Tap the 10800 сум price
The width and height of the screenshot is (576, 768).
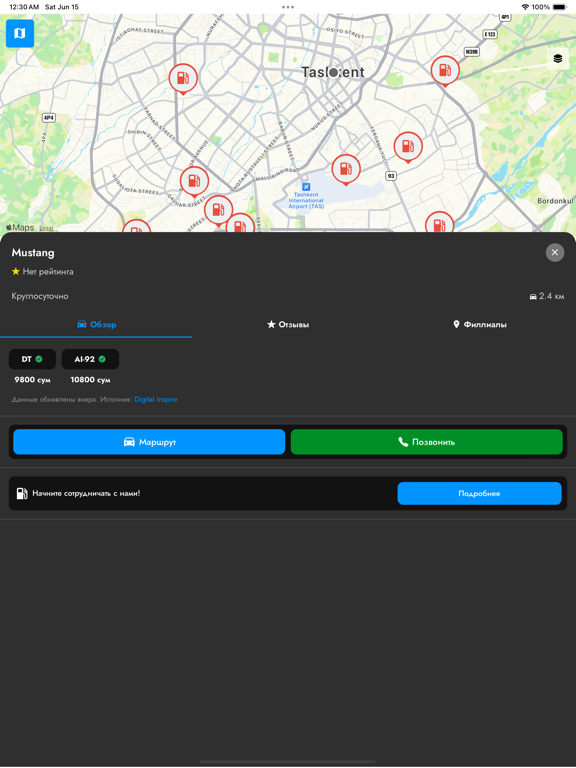point(90,380)
